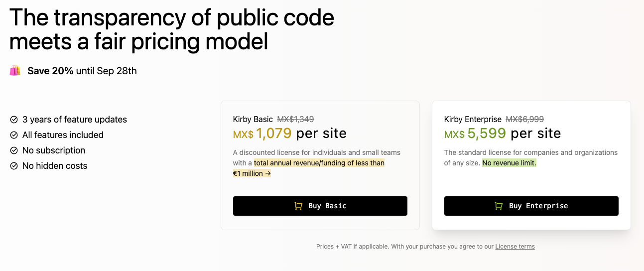Screen dimensions: 644x271
Task: Click the fair pricing model heading
Action: pyautogui.click(x=139, y=42)
